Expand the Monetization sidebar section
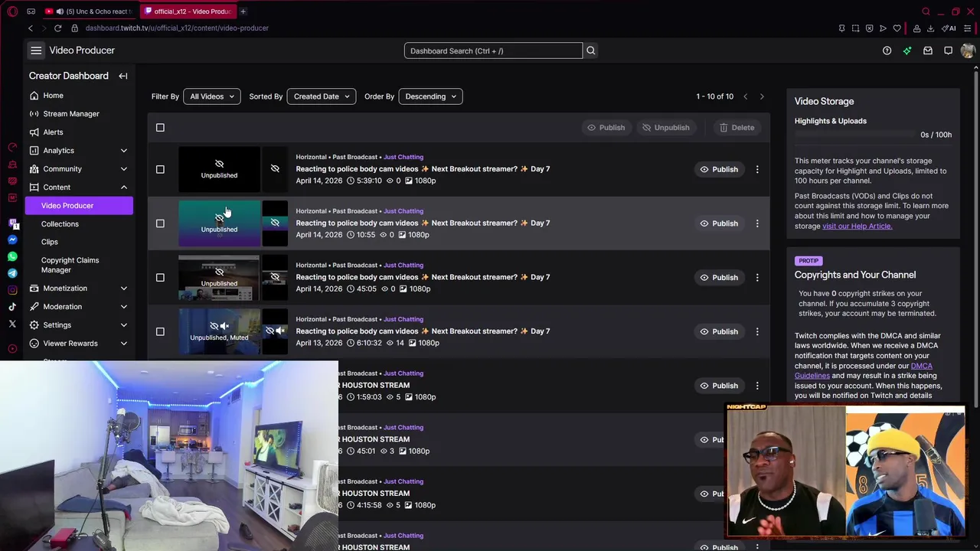Viewport: 980px width, 551px height. pos(79,289)
